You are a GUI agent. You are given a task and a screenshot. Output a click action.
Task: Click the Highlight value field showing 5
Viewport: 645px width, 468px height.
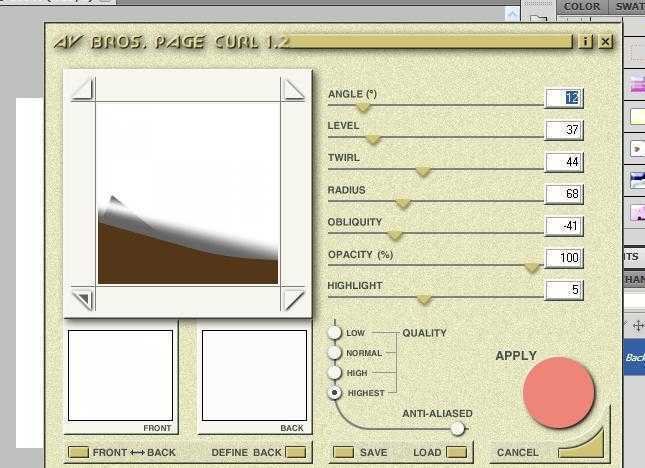[x=564, y=290]
